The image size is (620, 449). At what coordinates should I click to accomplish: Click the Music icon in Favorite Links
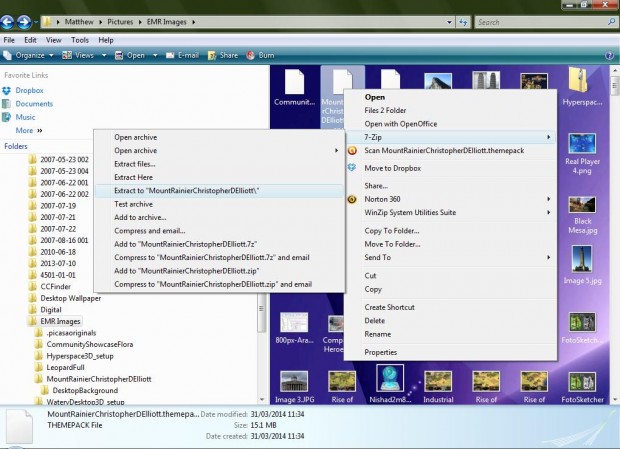point(6,117)
